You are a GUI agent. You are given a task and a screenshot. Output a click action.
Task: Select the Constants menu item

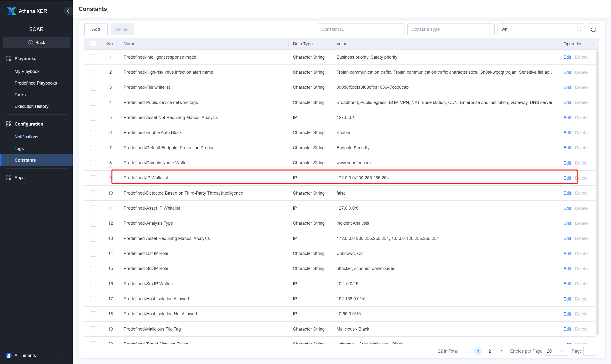pyautogui.click(x=36, y=160)
